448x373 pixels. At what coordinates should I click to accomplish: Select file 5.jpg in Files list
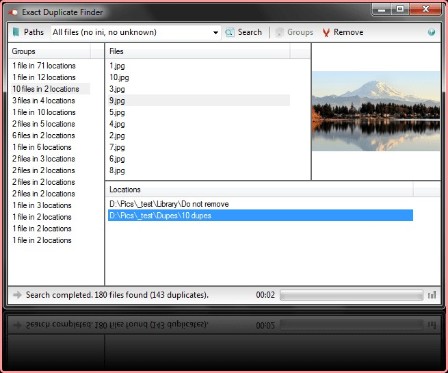[198, 112]
